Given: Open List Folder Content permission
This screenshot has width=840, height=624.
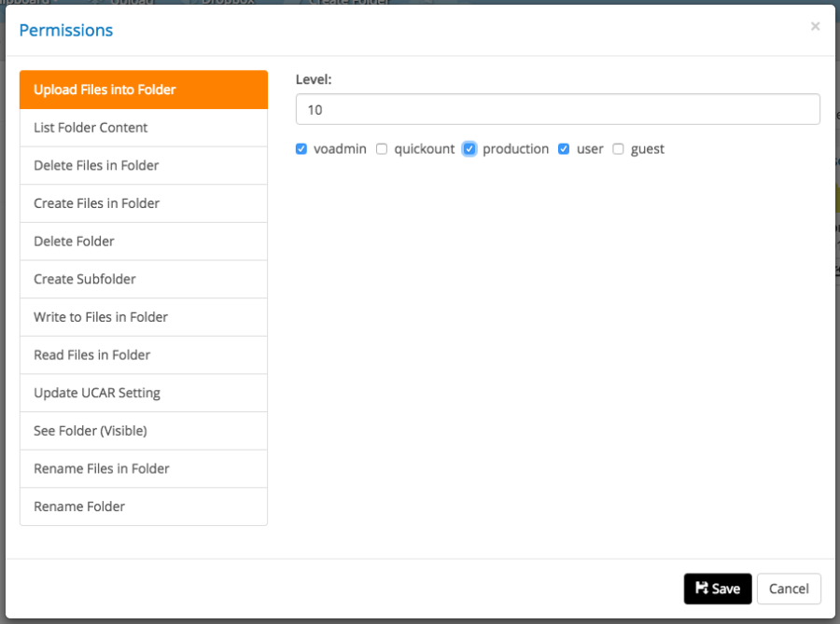Looking at the screenshot, I should tap(144, 128).
